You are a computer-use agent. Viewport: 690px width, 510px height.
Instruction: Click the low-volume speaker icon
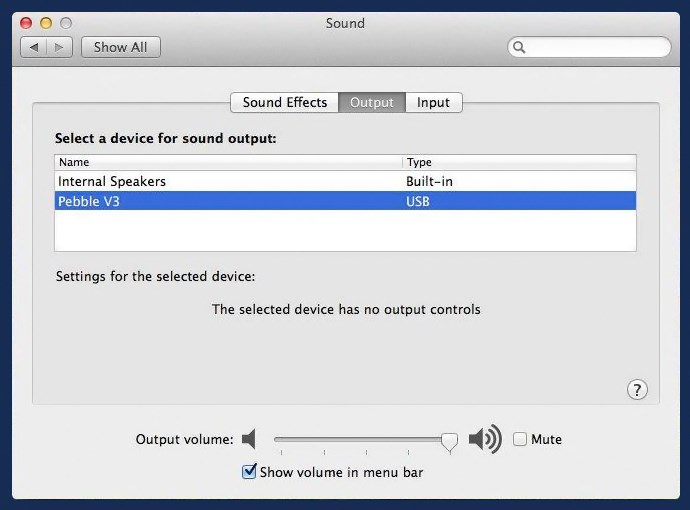click(250, 439)
